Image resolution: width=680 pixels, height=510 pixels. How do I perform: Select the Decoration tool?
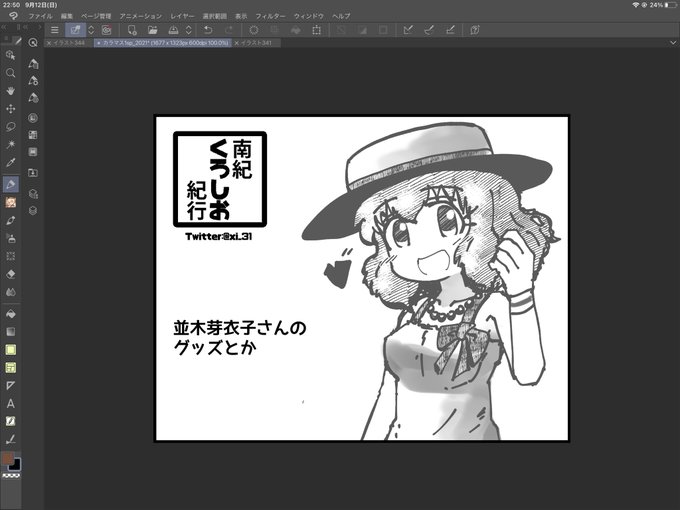point(10,256)
